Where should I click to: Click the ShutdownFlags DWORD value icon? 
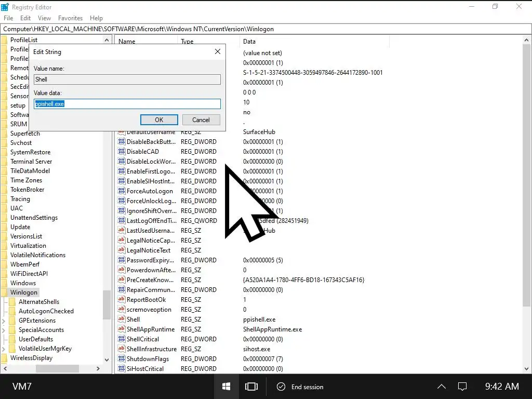pos(122,358)
